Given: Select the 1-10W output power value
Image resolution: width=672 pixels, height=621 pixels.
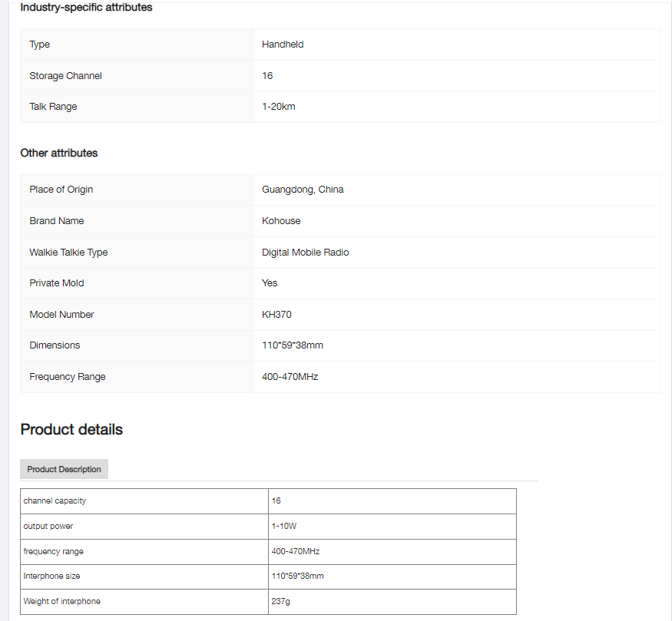Looking at the screenshot, I should point(283,526).
